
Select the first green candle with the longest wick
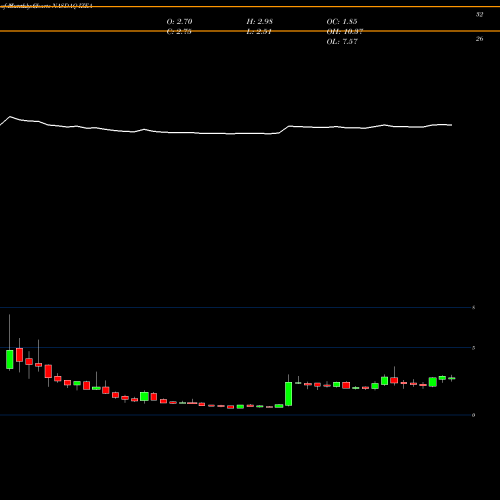tap(10, 359)
